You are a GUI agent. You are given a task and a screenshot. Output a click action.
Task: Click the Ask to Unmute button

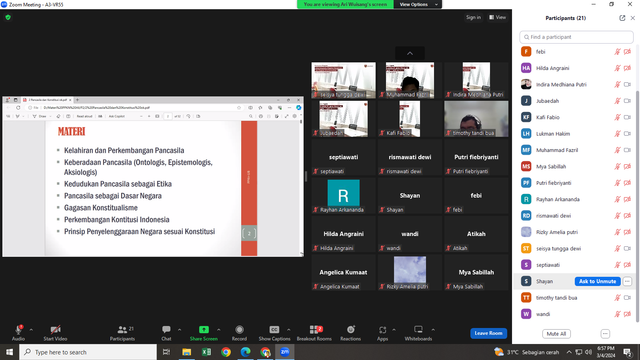coord(598,281)
